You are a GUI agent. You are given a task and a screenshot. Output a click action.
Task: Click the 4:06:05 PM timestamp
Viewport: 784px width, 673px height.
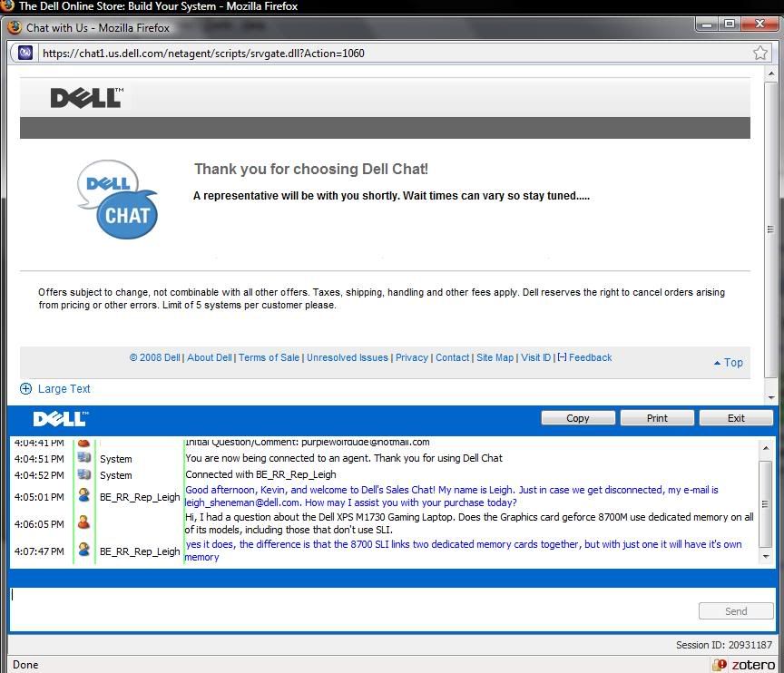(x=39, y=524)
